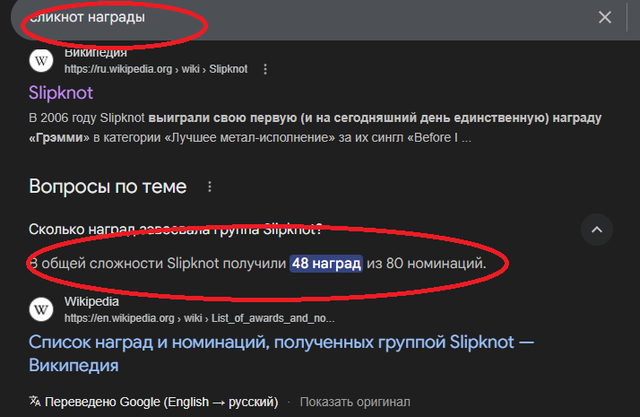
Task: Open the three-dot menu next to ru.wikipedia.org URL
Action: pyautogui.click(x=265, y=69)
